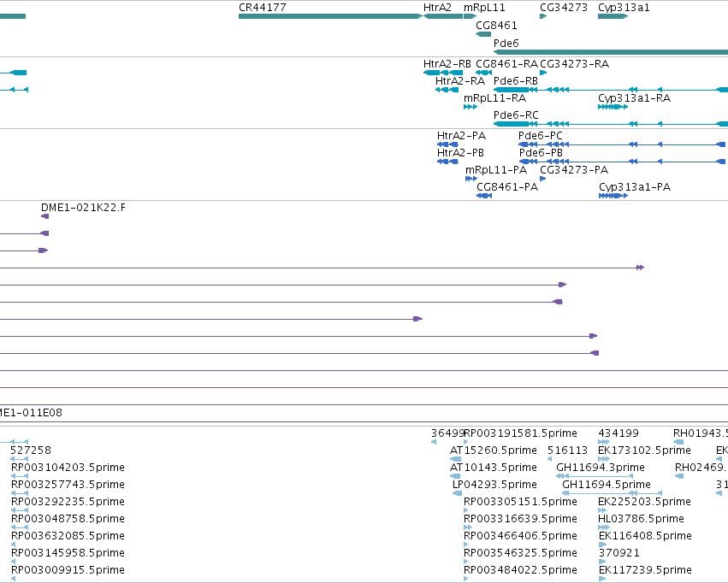Click the EK117239.5prime EST label

pyautogui.click(x=645, y=569)
